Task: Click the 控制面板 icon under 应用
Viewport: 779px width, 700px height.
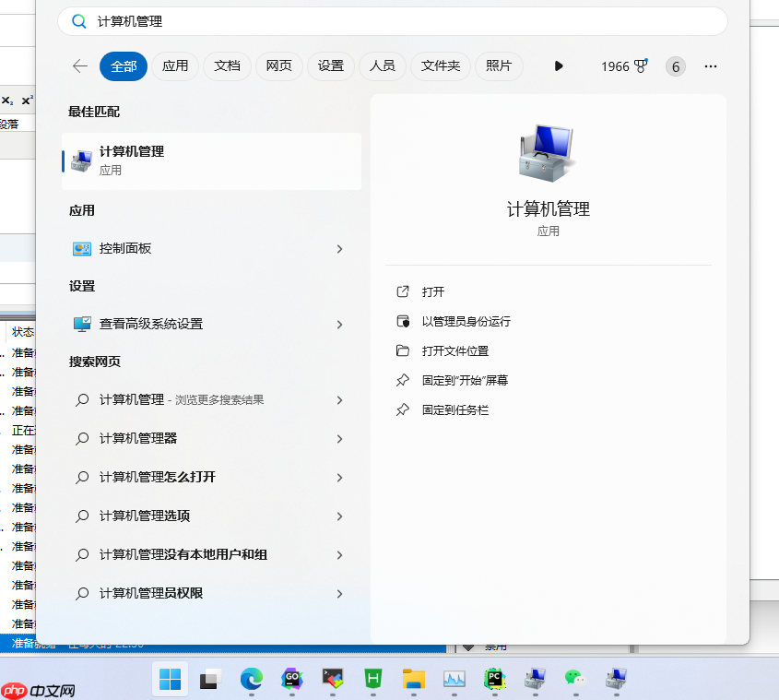Action: pos(81,248)
